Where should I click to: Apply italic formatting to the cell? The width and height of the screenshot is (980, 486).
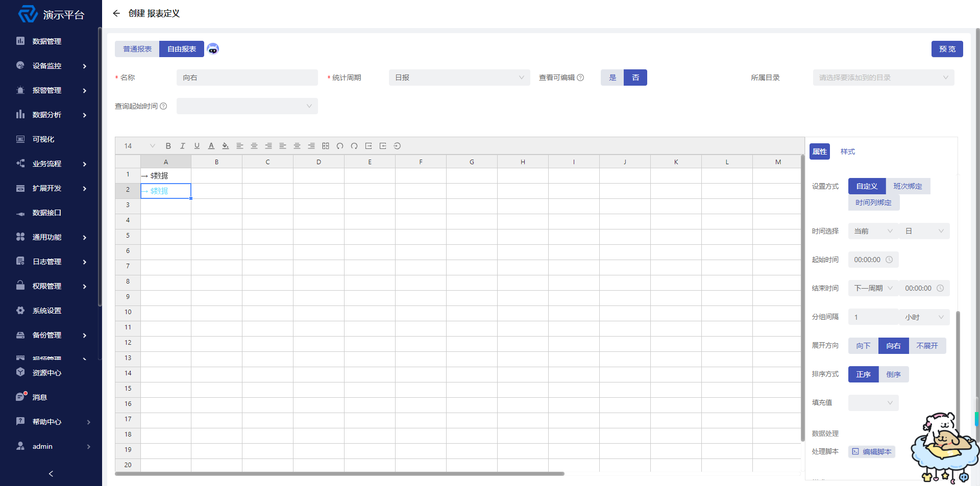click(182, 146)
